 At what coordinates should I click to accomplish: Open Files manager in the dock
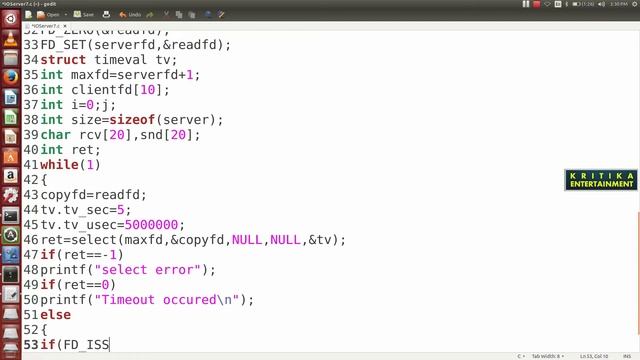(11, 58)
